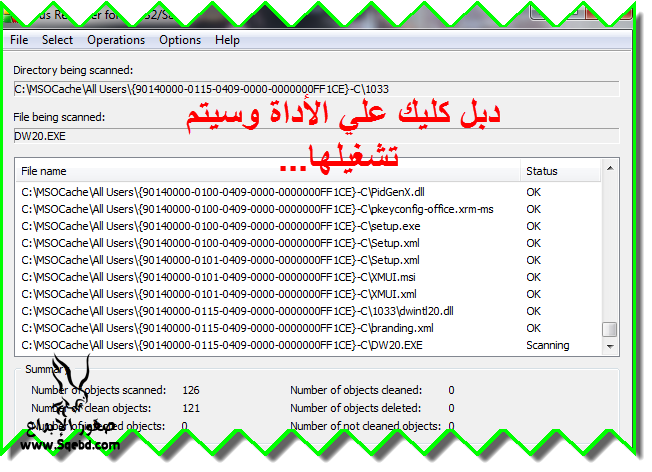Open the Options menu
The image size is (652, 472).
point(180,40)
